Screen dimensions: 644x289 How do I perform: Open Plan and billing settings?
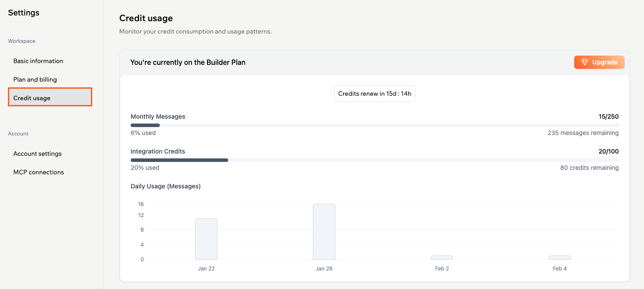pyautogui.click(x=35, y=79)
